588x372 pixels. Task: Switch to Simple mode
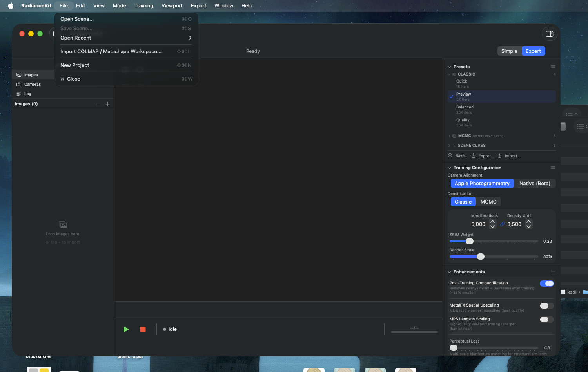pyautogui.click(x=509, y=51)
